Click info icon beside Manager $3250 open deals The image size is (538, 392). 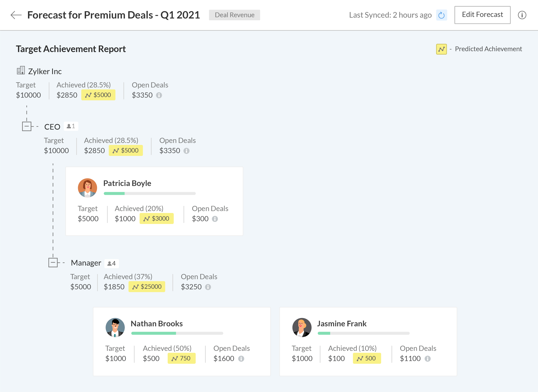(x=208, y=287)
